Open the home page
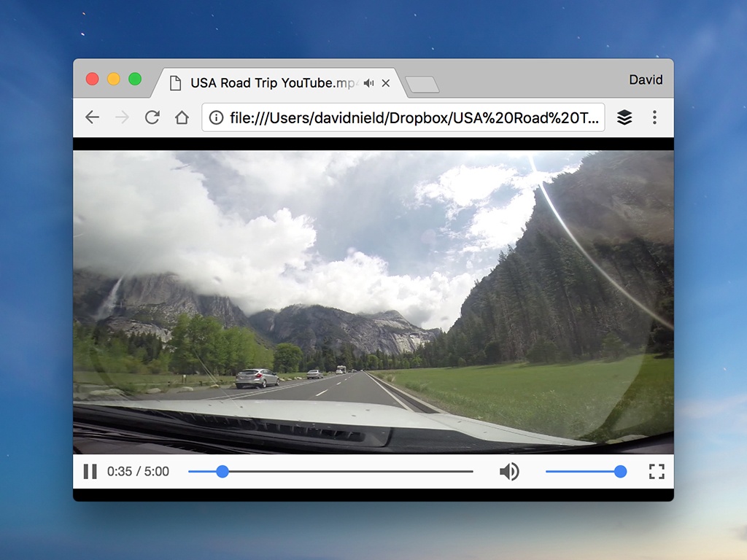This screenshot has width=747, height=560. click(x=182, y=117)
